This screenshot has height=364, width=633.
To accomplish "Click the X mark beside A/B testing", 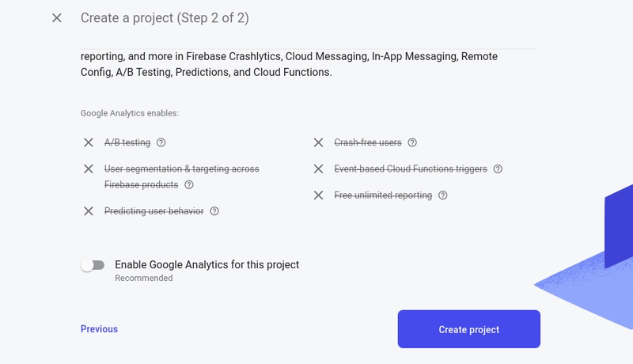I will [x=89, y=142].
